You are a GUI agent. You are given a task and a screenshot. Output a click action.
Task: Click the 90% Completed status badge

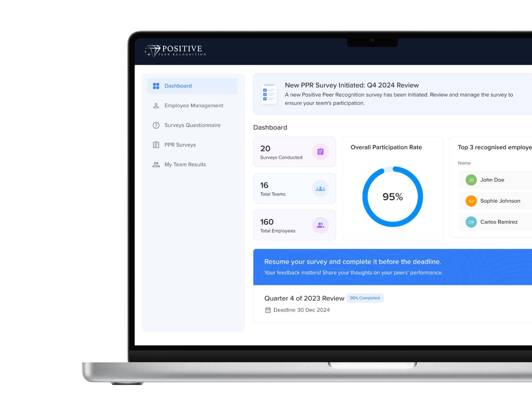click(365, 298)
